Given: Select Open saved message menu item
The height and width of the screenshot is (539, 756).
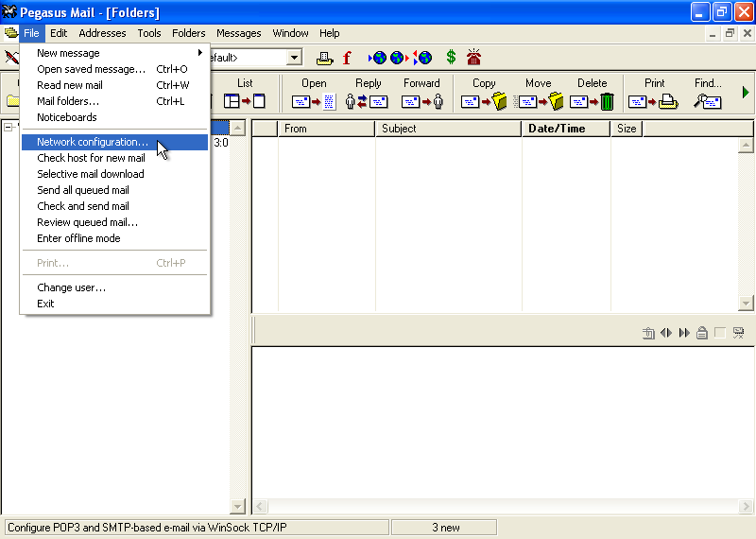Looking at the screenshot, I should pos(114,69).
